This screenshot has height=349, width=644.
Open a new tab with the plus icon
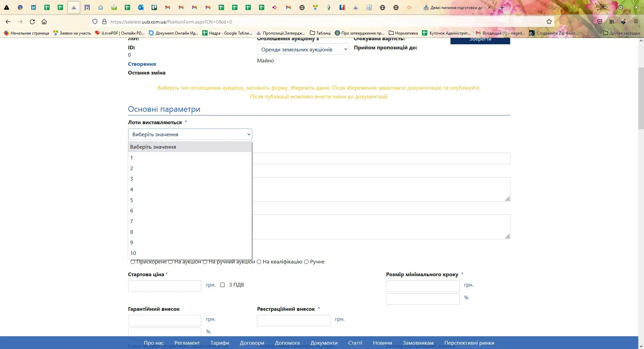point(502,8)
